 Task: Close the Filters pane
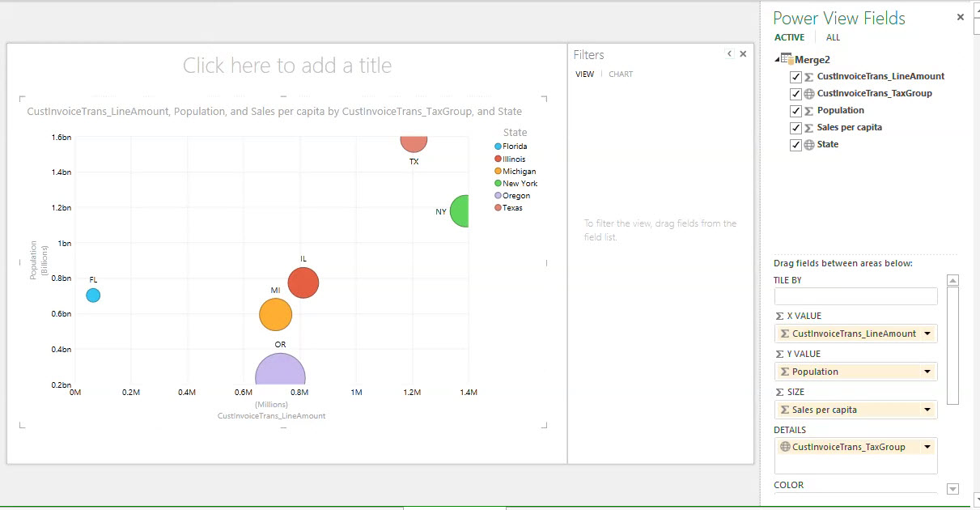click(x=743, y=54)
